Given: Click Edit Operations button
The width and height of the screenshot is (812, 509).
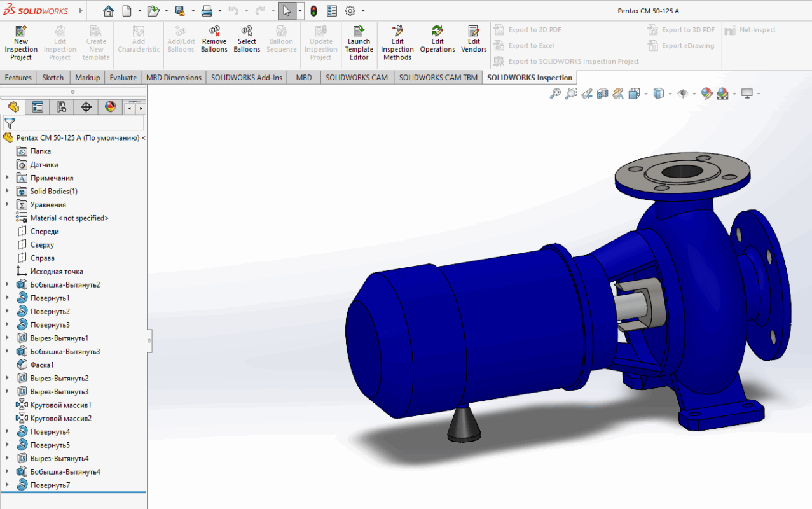Looking at the screenshot, I should pyautogui.click(x=437, y=39).
